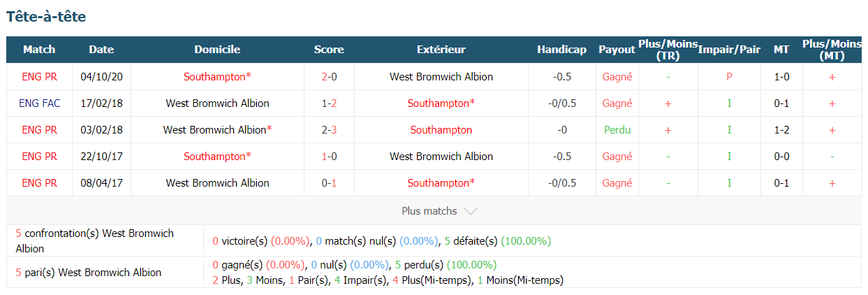Open ENG PR league link dated 04/10/20
Image resolution: width=868 pixels, height=295 pixels.
point(40,77)
